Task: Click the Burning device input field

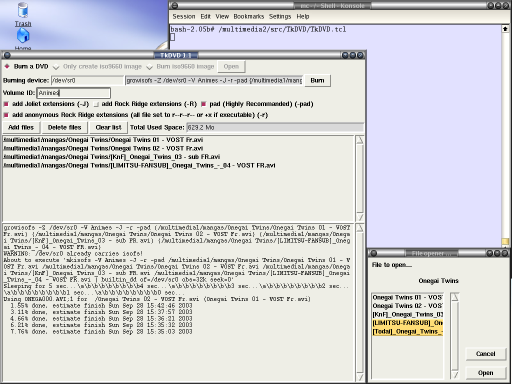Action: click(87, 80)
